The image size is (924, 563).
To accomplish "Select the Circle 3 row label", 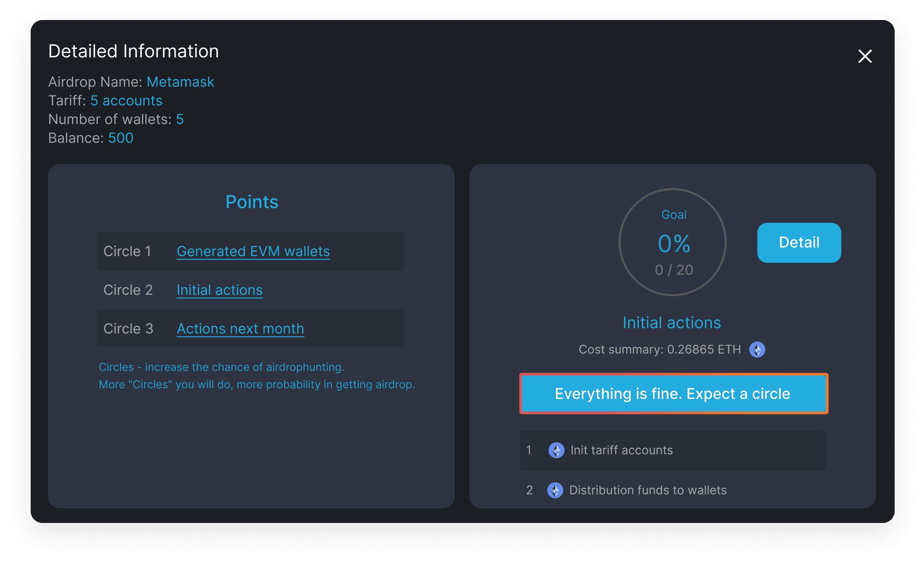I will [128, 329].
